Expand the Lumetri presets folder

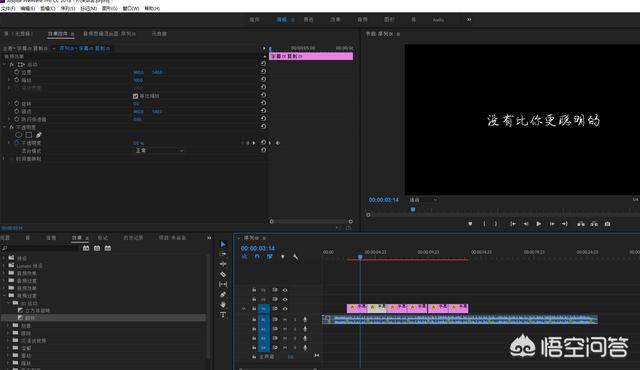pos(4,266)
